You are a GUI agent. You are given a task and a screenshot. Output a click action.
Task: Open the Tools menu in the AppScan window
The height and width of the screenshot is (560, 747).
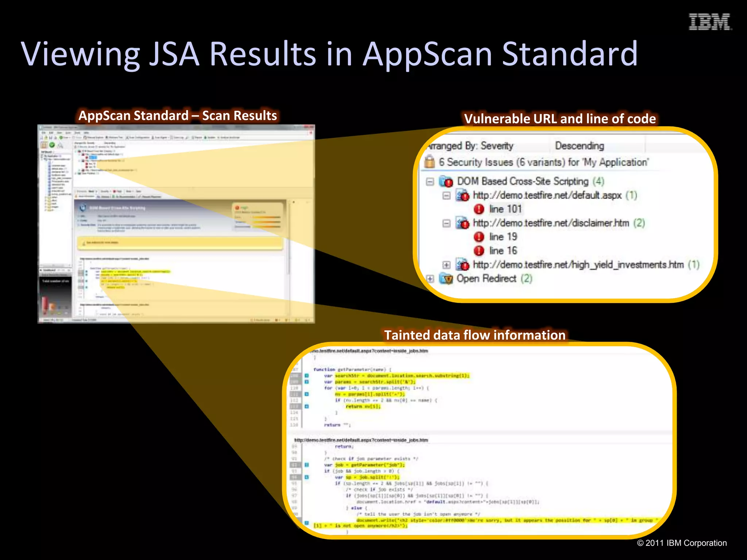(x=77, y=133)
